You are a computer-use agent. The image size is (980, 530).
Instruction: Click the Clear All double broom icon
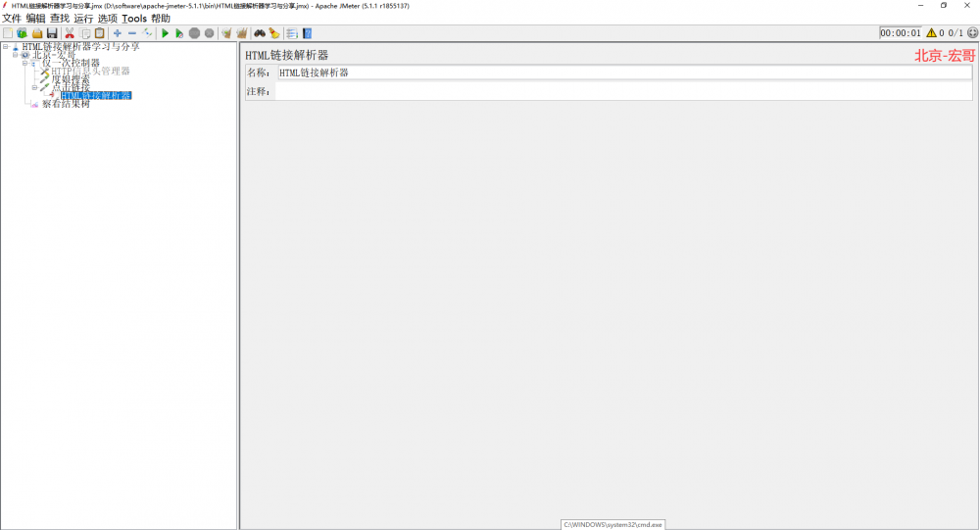point(241,33)
